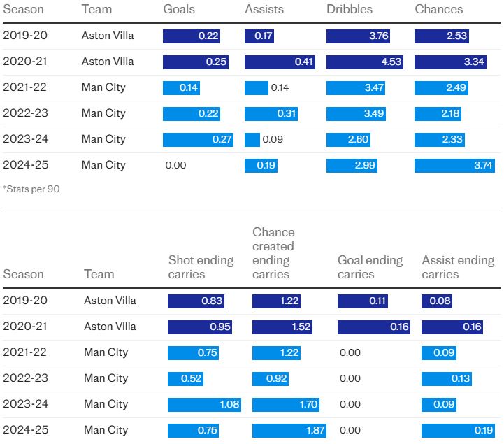Select the 1.08 shot ending carries bar
The width and height of the screenshot is (504, 444).
[204, 405]
